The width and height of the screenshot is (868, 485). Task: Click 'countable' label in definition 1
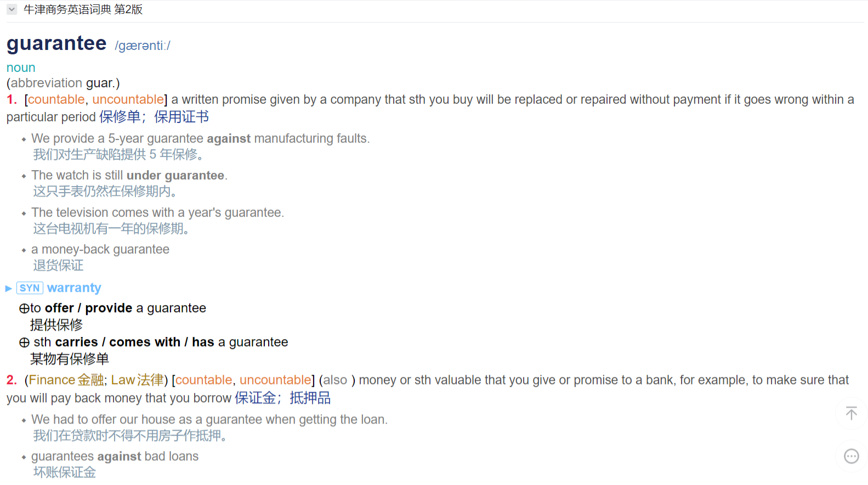click(56, 99)
